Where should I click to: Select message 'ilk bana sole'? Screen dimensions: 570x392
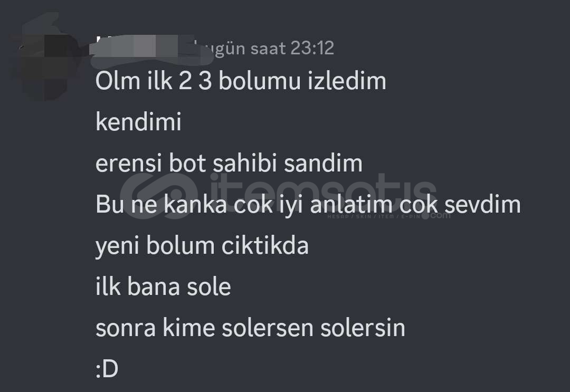[163, 286]
